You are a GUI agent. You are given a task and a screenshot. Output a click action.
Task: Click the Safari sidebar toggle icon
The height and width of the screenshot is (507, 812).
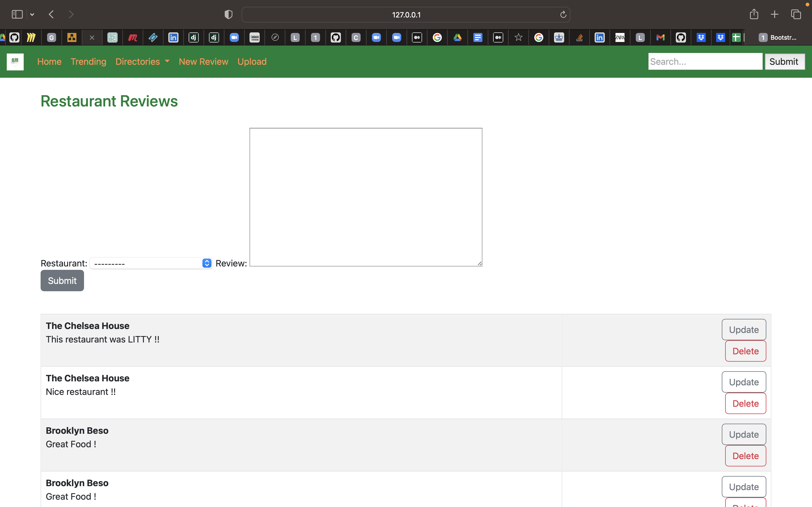click(17, 14)
